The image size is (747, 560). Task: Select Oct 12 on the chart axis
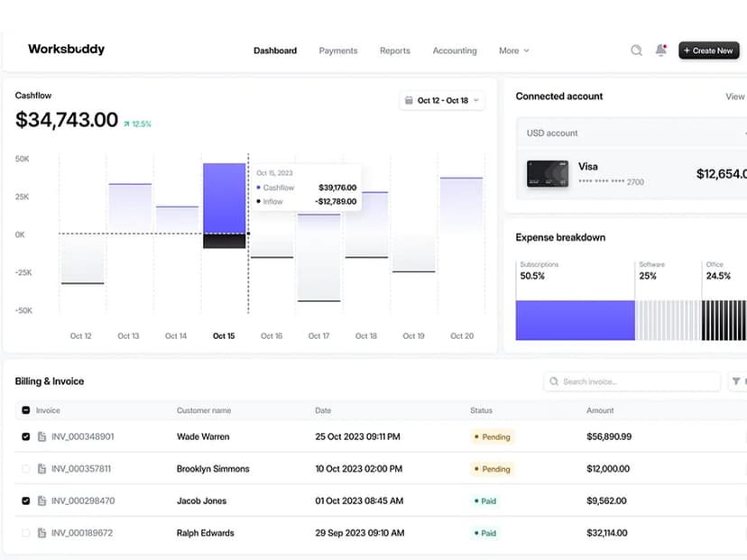[x=81, y=335]
